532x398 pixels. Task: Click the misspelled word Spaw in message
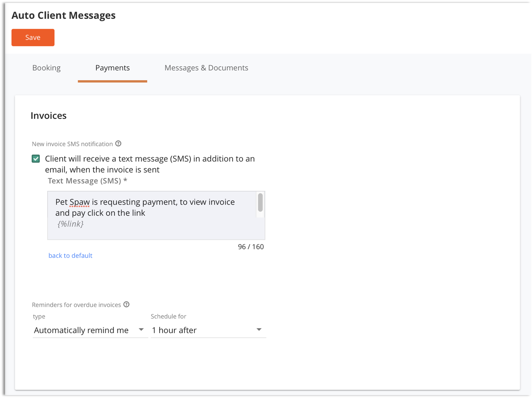click(x=80, y=202)
